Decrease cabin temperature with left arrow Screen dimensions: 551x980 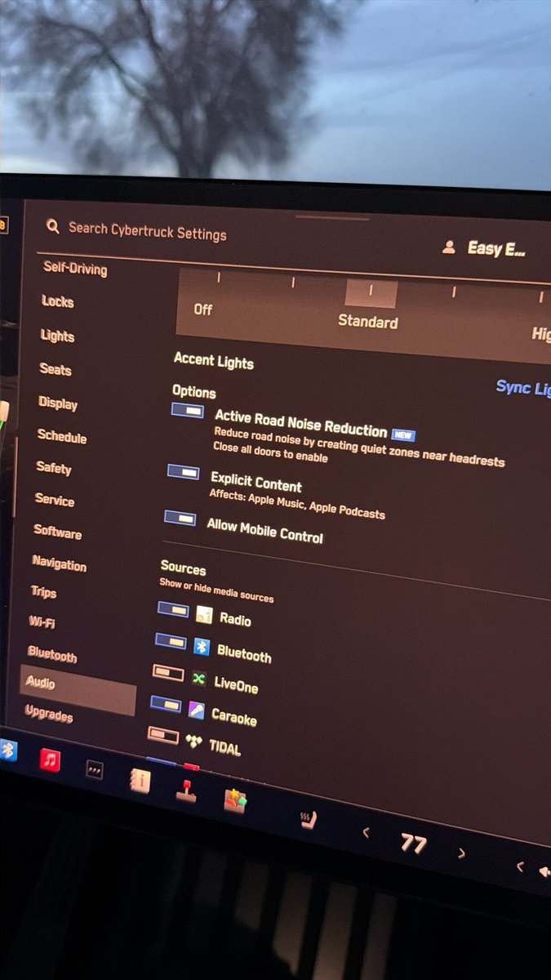pos(366,832)
